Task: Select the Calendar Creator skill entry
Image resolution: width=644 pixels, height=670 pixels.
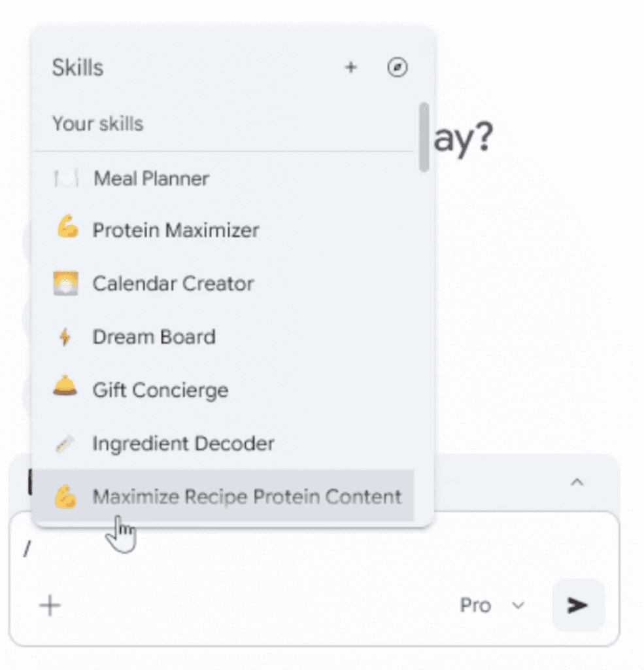Action: coord(173,283)
